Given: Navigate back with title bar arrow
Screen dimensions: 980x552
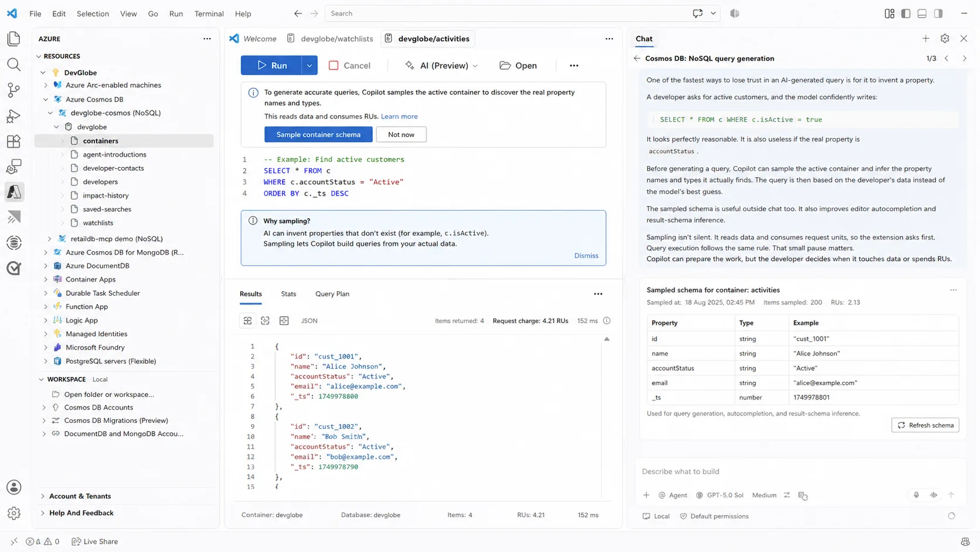Looking at the screenshot, I should tap(298, 13).
